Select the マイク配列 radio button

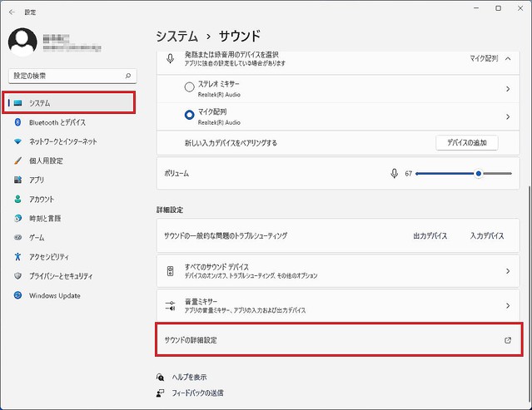coord(188,116)
